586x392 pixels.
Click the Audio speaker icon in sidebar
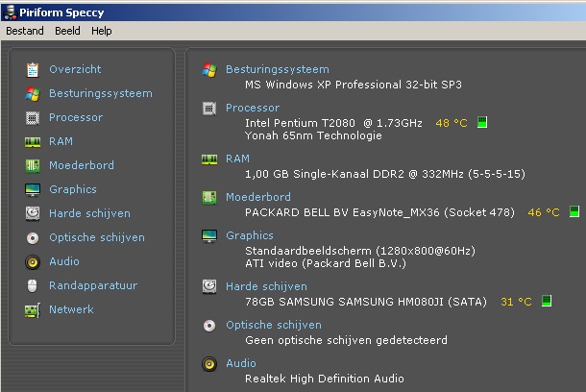pyautogui.click(x=33, y=261)
